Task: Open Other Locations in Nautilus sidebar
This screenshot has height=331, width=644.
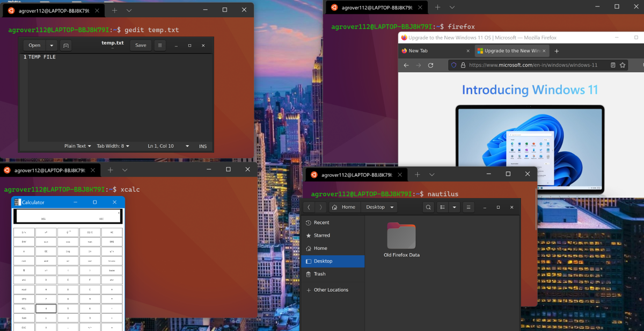Action: tap(333, 290)
